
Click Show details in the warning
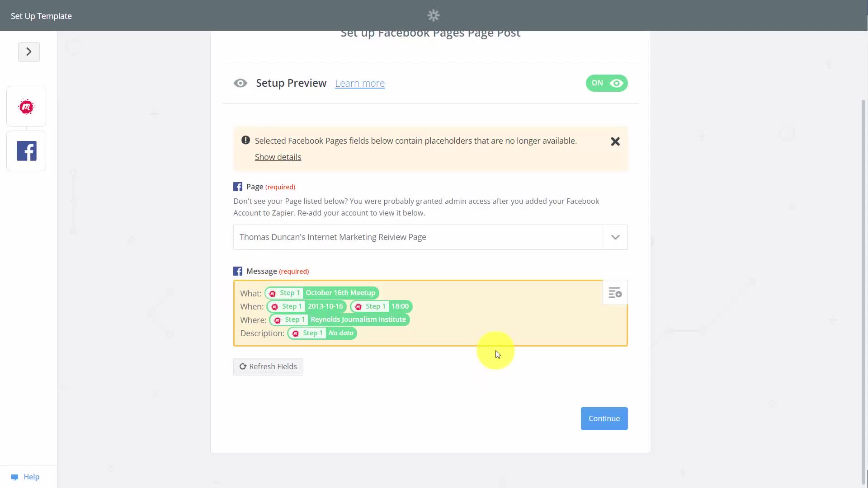click(278, 157)
